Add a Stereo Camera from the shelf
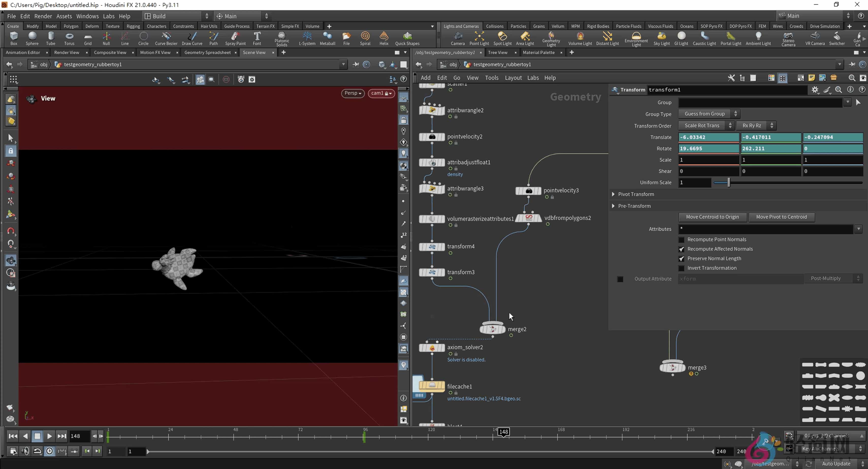The height and width of the screenshot is (469, 868). pyautogui.click(x=788, y=38)
